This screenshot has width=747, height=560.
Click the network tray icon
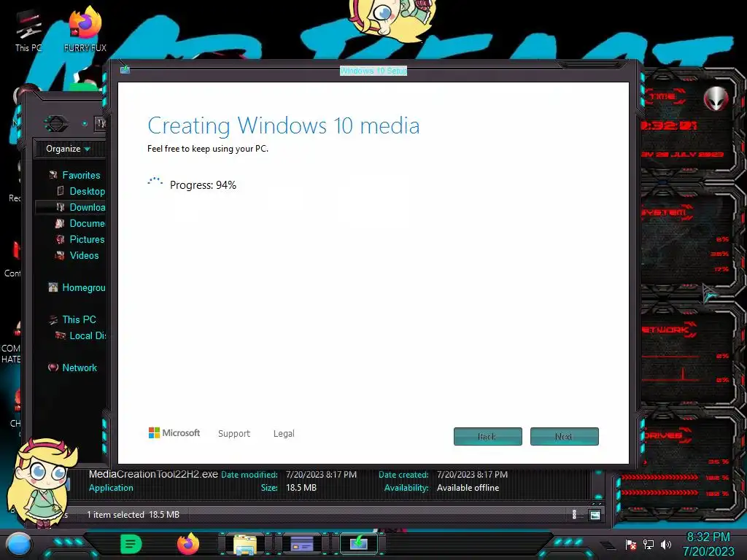649,544
